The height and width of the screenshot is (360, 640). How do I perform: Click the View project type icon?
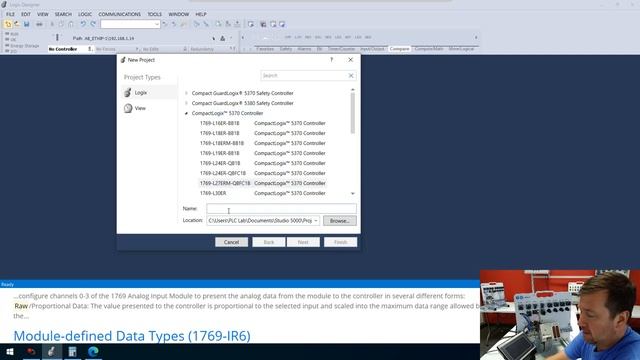point(128,108)
